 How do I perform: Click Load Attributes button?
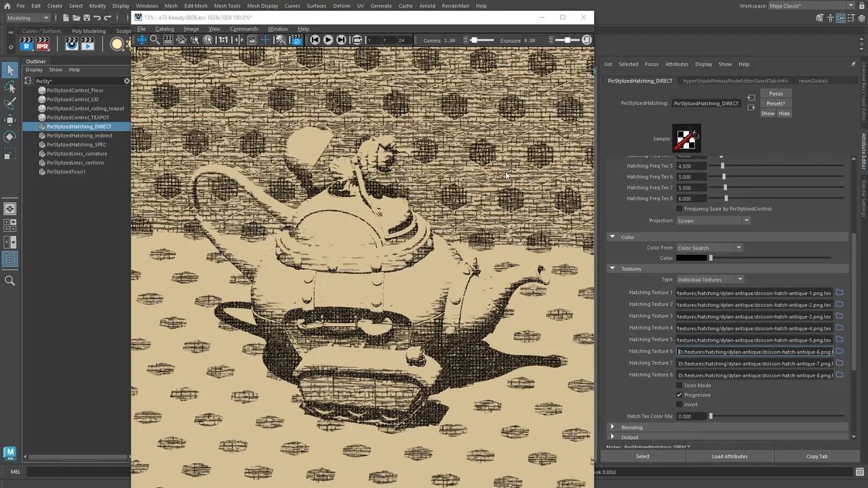pos(730,456)
